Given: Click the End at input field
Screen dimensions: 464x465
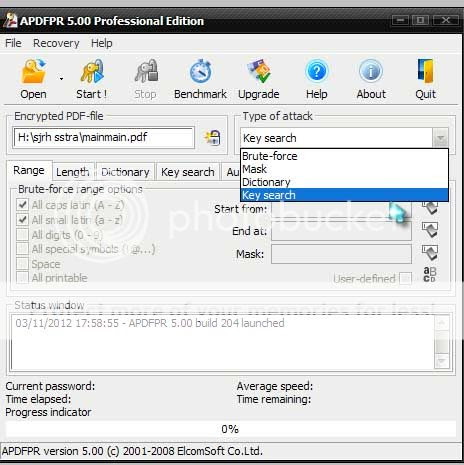Looking at the screenshot, I should [x=341, y=231].
